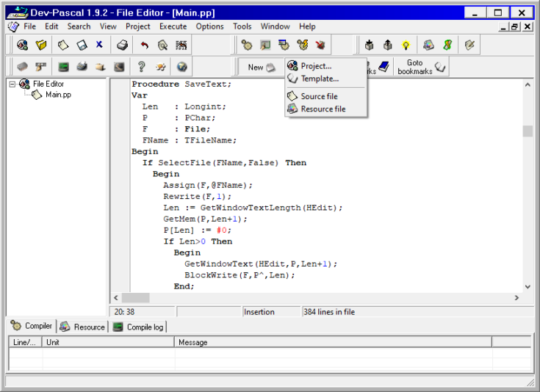
Task: Click the undo arrow icon
Action: (145, 46)
